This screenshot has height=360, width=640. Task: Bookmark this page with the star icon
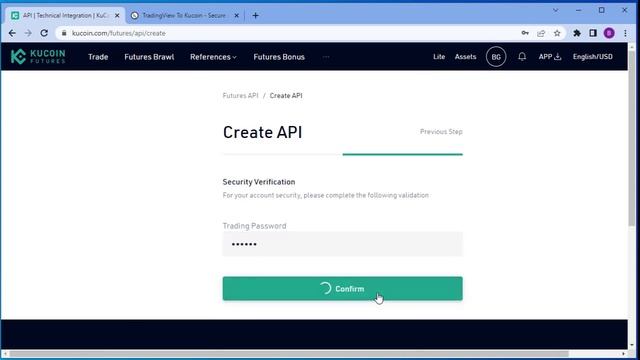click(557, 33)
